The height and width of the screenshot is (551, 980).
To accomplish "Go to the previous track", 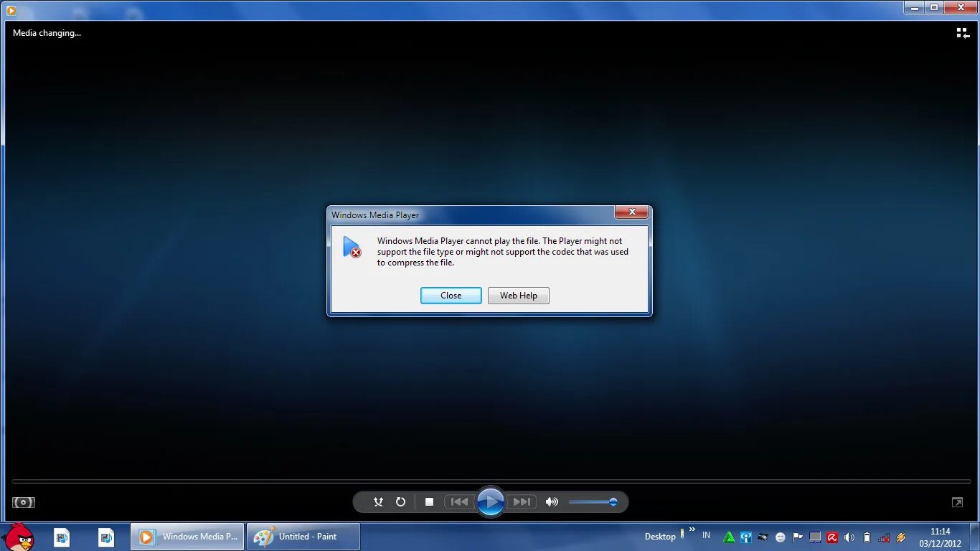I will pos(460,502).
